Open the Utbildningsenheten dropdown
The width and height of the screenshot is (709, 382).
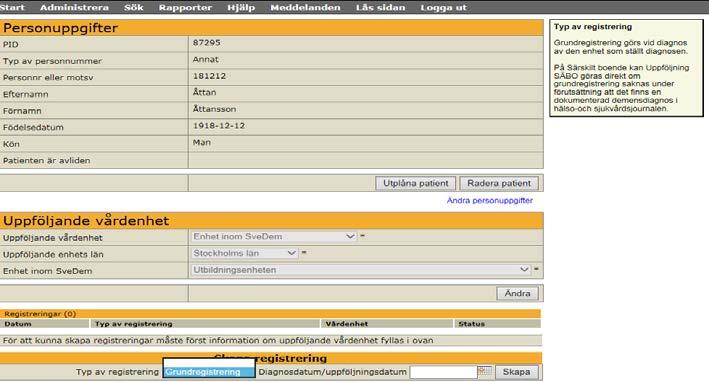(x=360, y=270)
